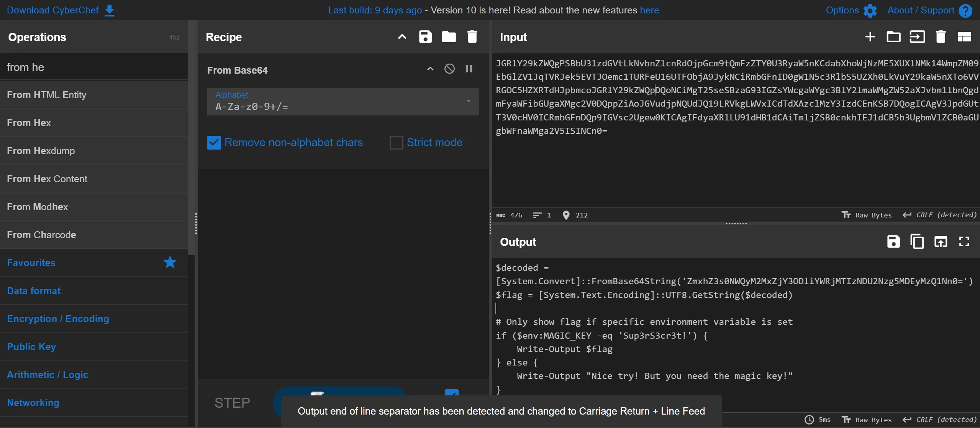The image size is (980, 428).
Task: Click the operations search field
Action: [x=94, y=67]
